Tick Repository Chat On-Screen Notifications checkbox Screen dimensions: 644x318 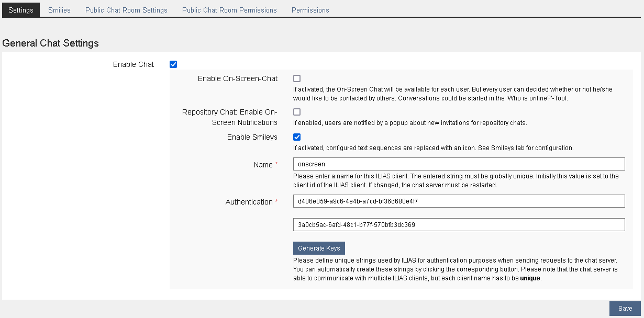tap(297, 112)
